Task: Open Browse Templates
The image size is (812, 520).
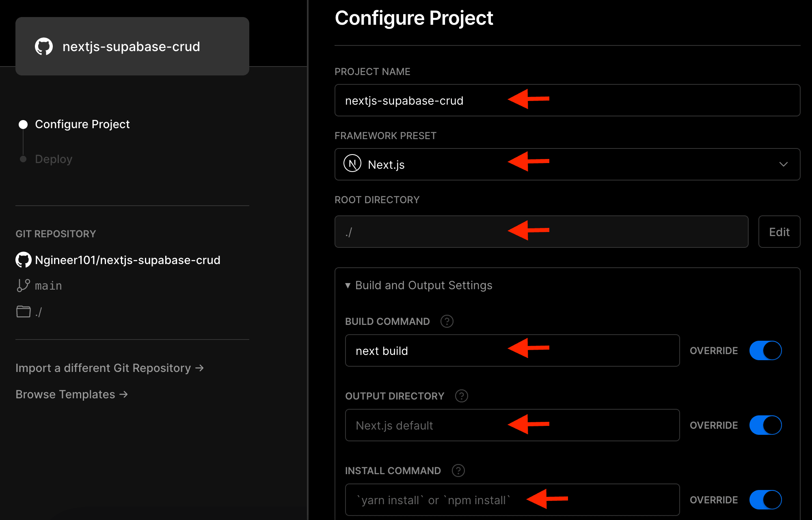Action: click(x=71, y=394)
